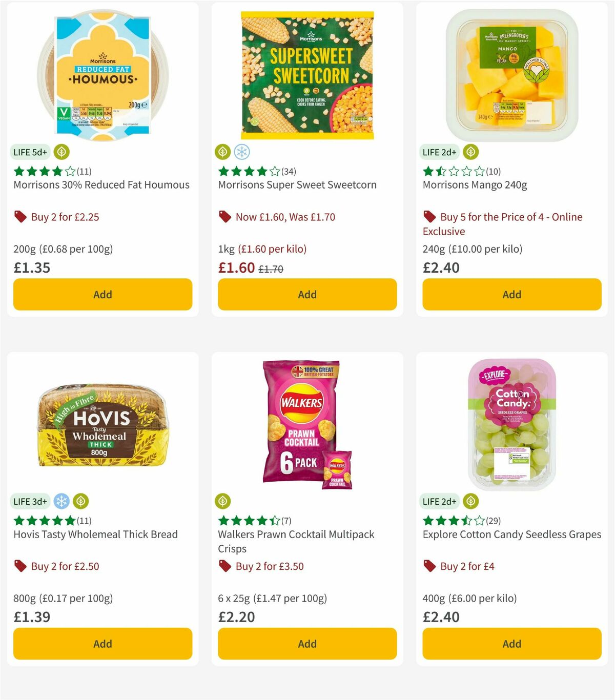Open the review count link (34) for sweetcorn
The height and width of the screenshot is (700, 615).
(x=288, y=172)
